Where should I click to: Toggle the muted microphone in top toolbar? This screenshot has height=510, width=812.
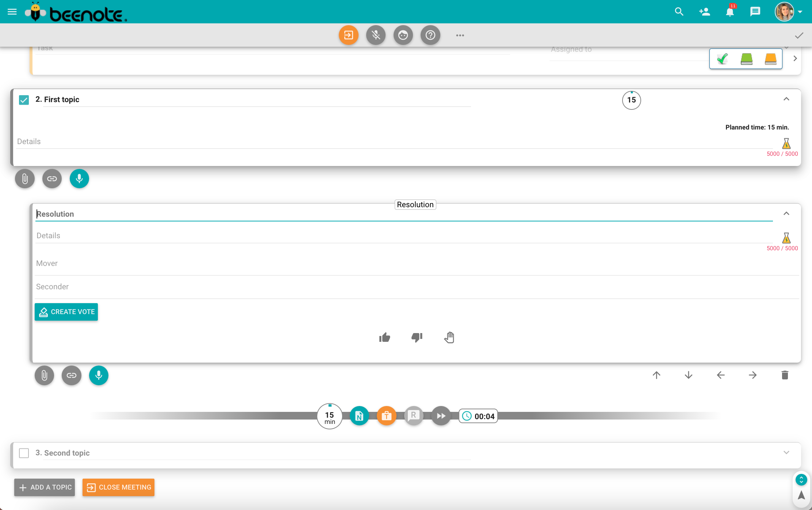(x=376, y=35)
